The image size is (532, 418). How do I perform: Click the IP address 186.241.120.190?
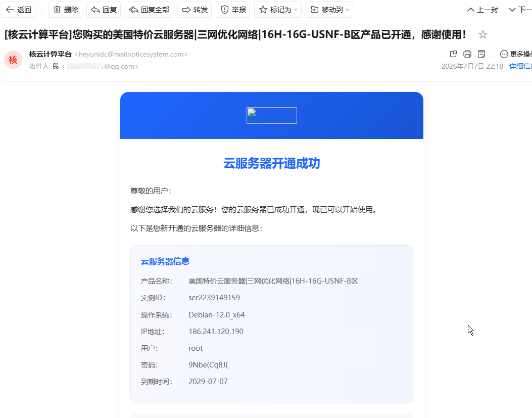click(x=216, y=332)
